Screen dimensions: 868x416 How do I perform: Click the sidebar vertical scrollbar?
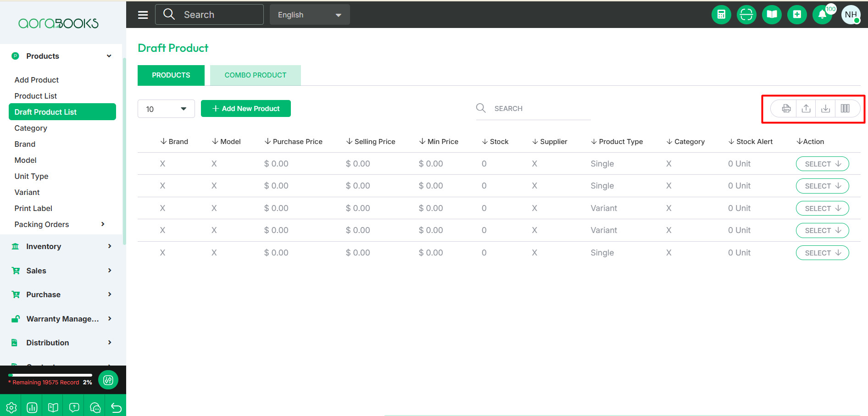pyautogui.click(x=124, y=151)
